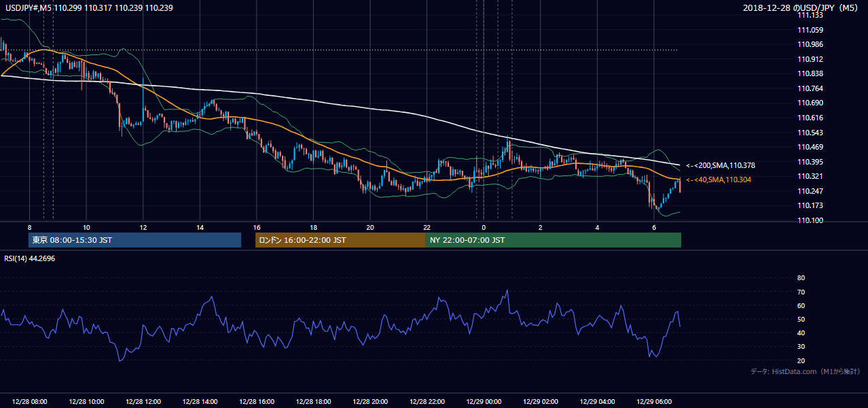Click the hour 16 tick label under price chart
The image size is (868, 408).
(256, 227)
